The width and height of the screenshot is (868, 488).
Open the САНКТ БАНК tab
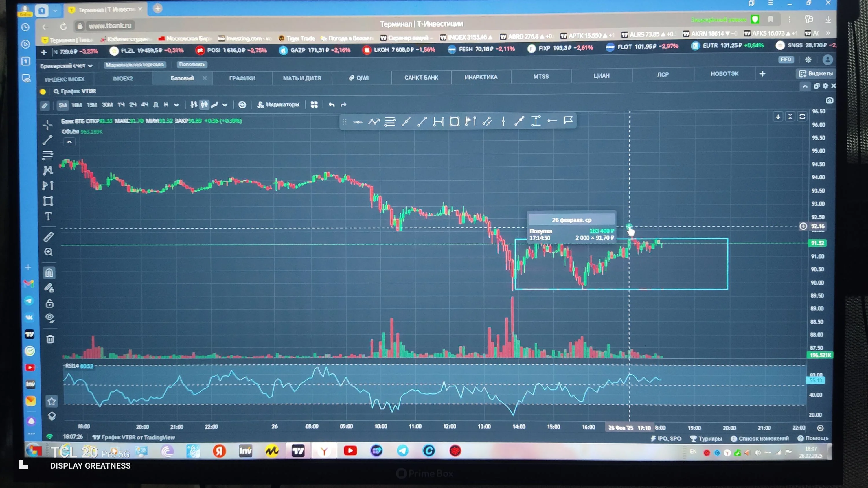421,78
